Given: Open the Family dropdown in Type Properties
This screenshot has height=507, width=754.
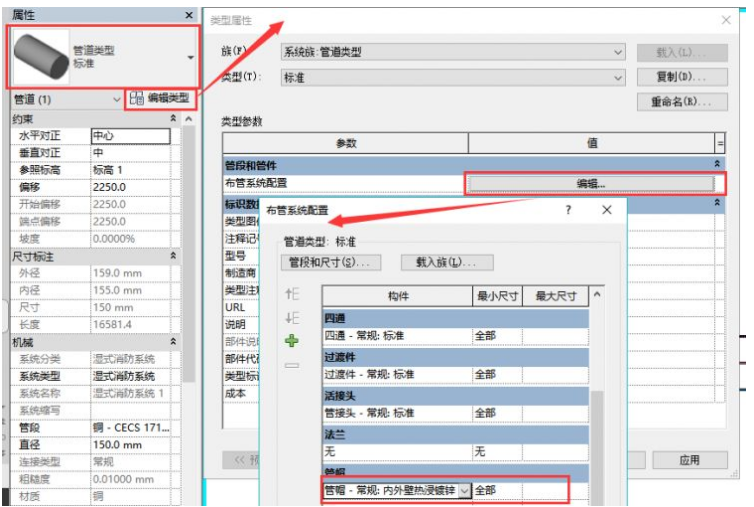Looking at the screenshot, I should click(x=618, y=52).
